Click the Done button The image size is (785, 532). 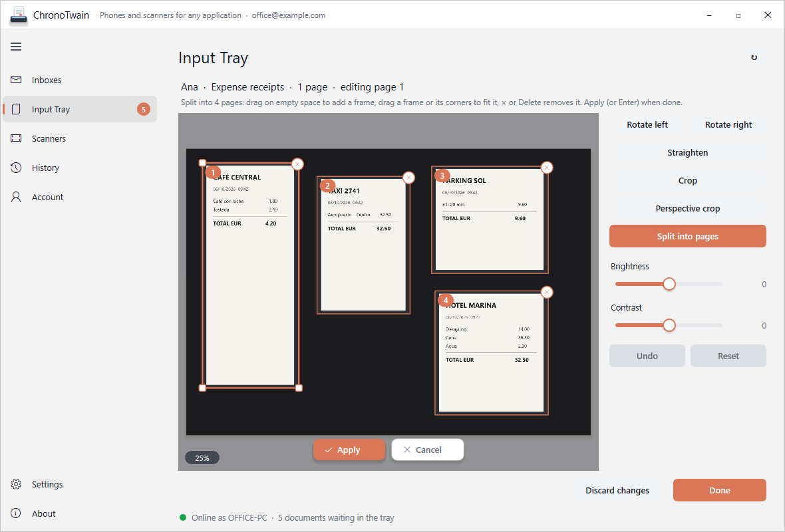(x=719, y=491)
